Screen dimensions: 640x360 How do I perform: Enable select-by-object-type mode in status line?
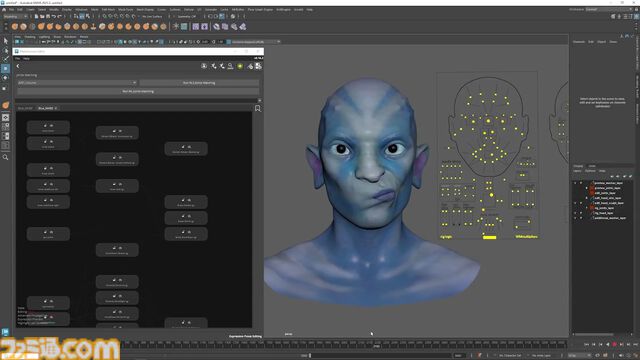(82, 16)
